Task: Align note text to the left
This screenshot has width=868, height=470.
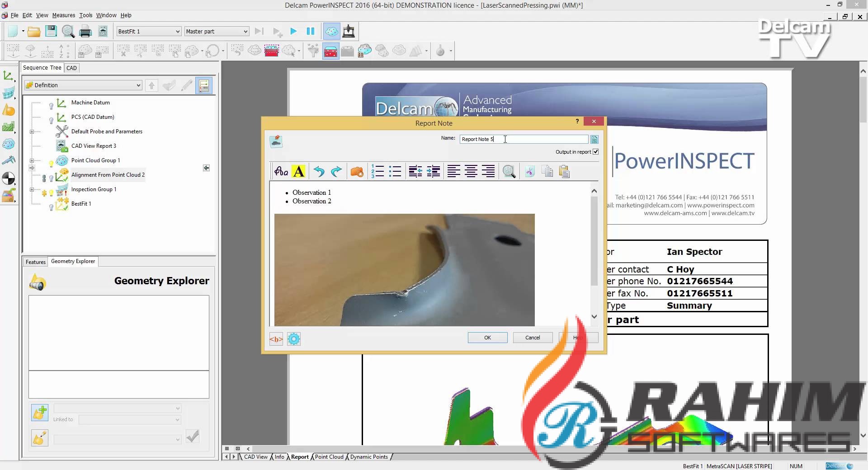Action: (453, 171)
